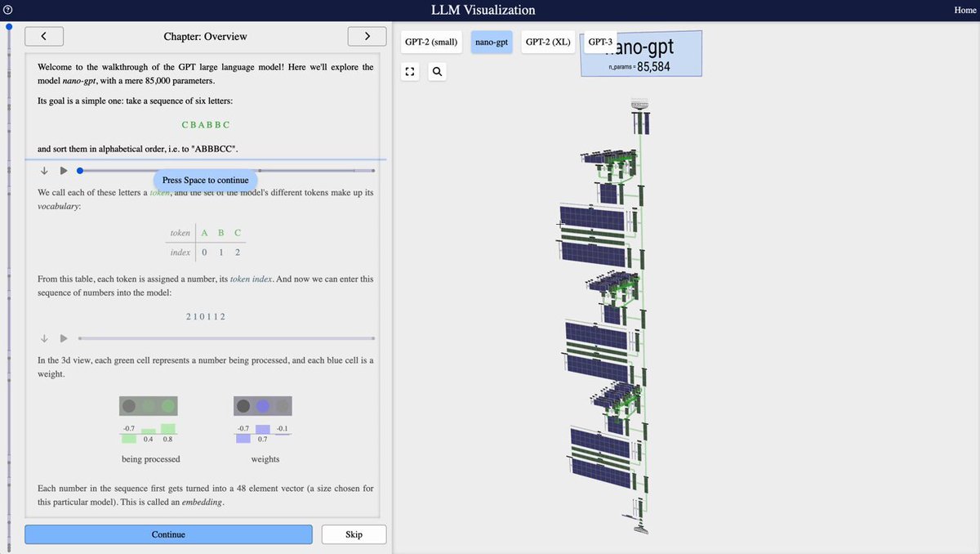This screenshot has height=554, width=980.
Task: Go to Home link in header
Action: (x=964, y=10)
